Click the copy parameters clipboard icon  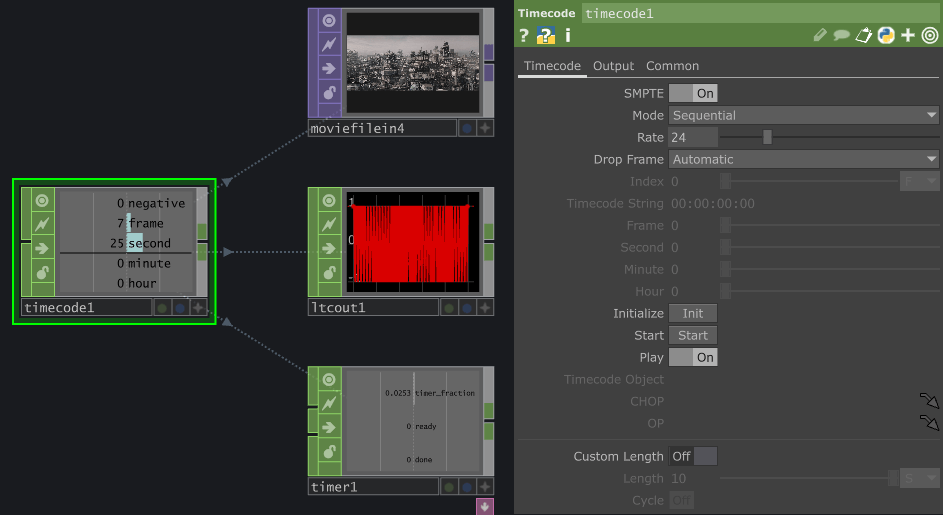pos(864,36)
